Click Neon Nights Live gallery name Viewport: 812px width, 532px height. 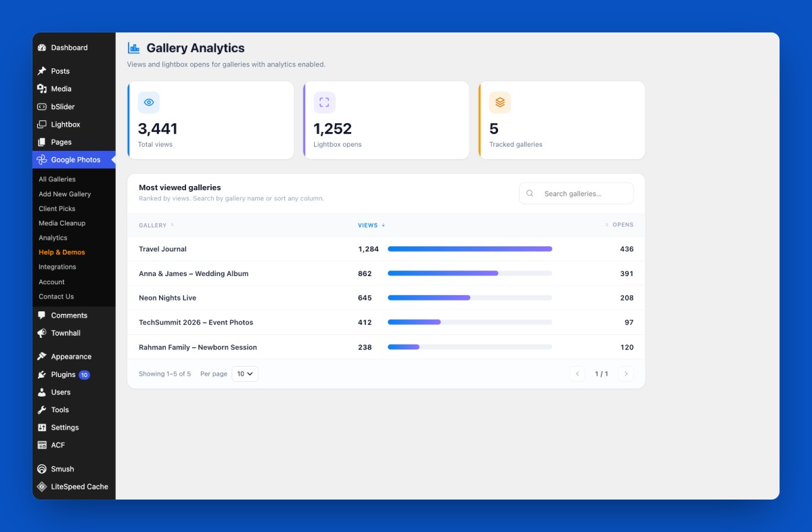[x=167, y=298]
